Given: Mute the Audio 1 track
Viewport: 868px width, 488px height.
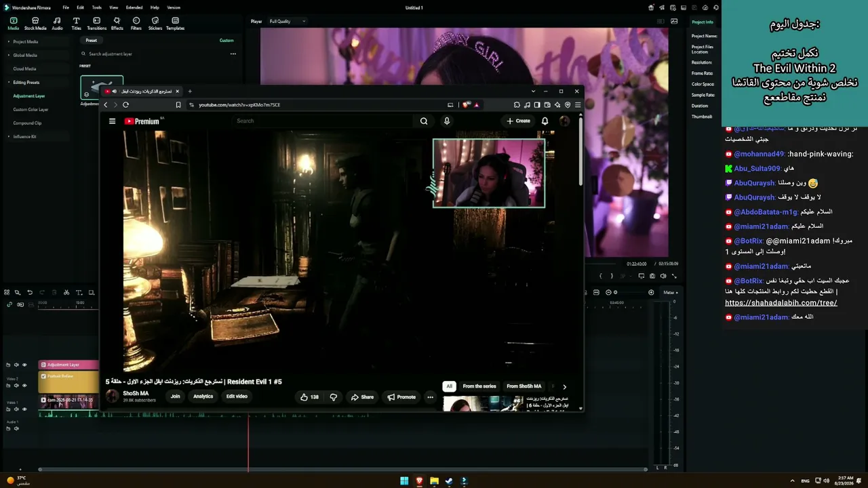Looking at the screenshot, I should pos(16,428).
